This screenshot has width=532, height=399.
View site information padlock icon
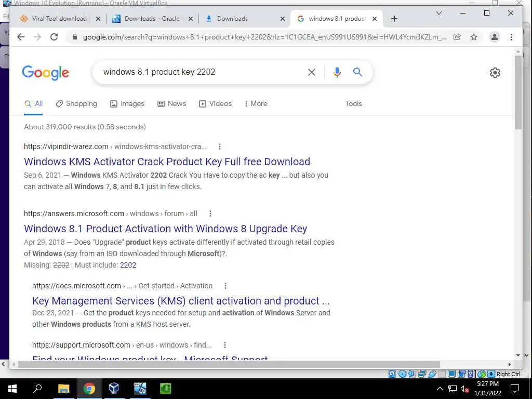(x=75, y=37)
